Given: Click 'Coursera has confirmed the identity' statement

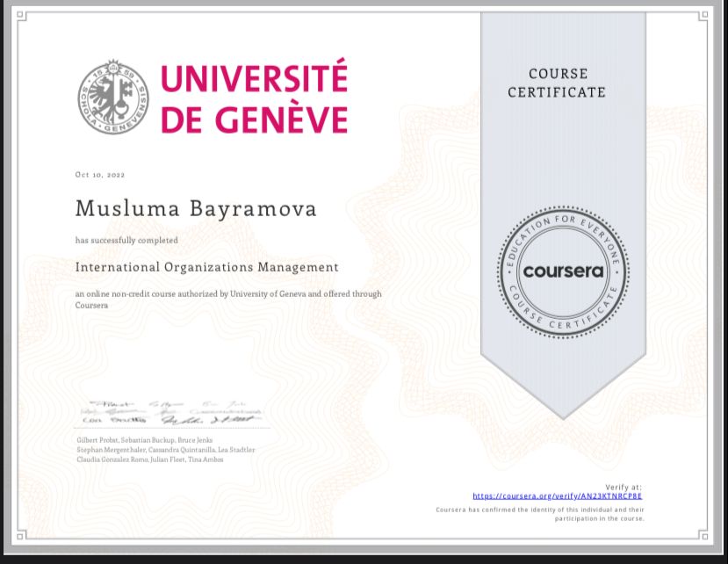Looking at the screenshot, I should click(x=540, y=514).
